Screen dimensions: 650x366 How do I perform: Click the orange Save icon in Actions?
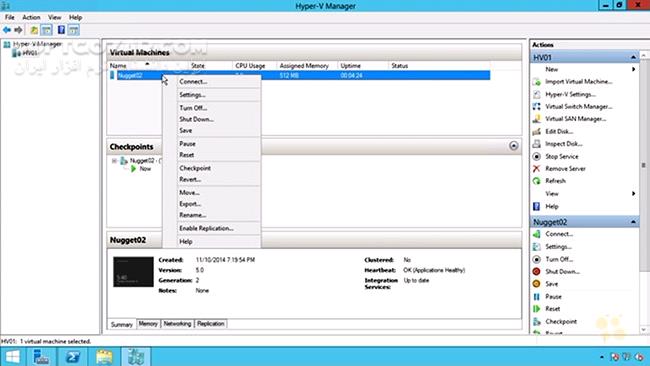pos(536,284)
